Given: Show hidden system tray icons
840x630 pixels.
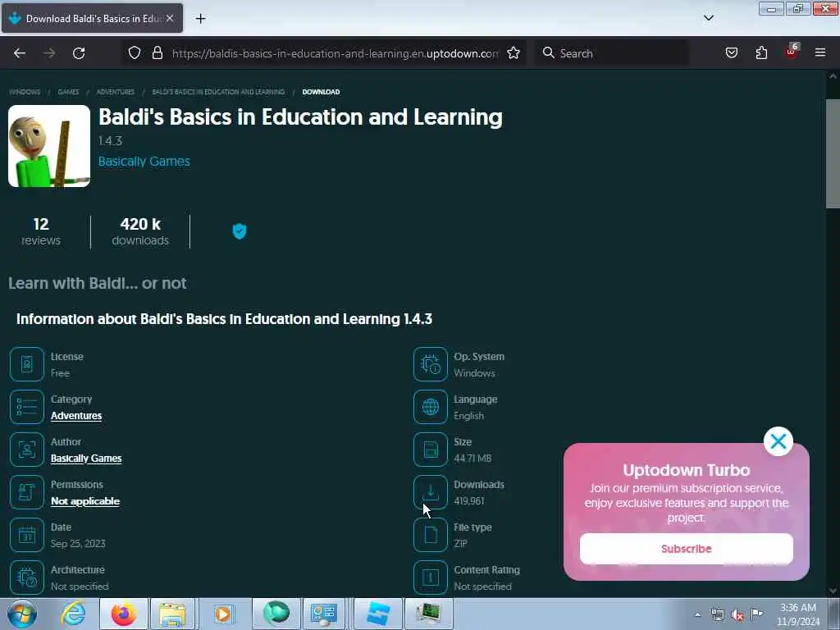Looking at the screenshot, I should [x=697, y=614].
